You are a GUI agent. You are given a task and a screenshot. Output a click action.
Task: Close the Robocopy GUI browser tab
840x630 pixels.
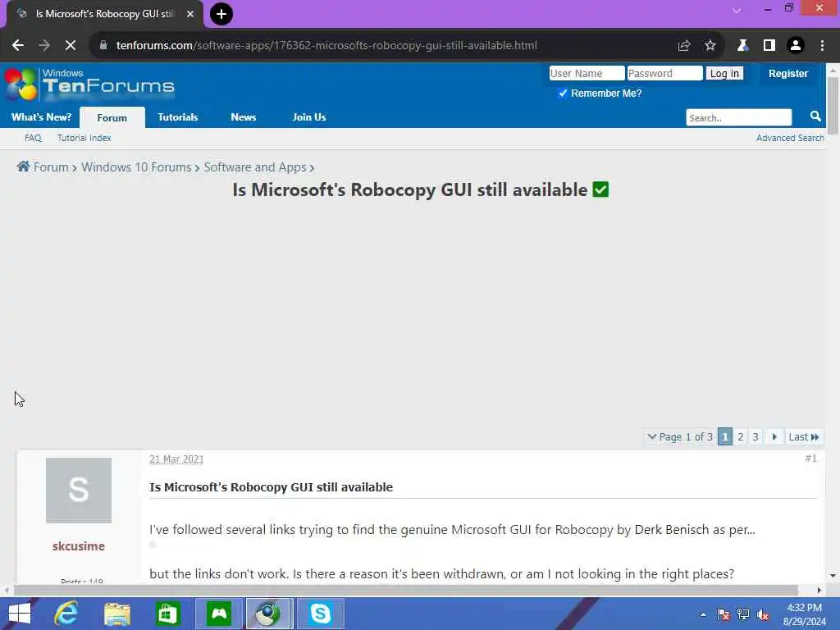tap(190, 14)
